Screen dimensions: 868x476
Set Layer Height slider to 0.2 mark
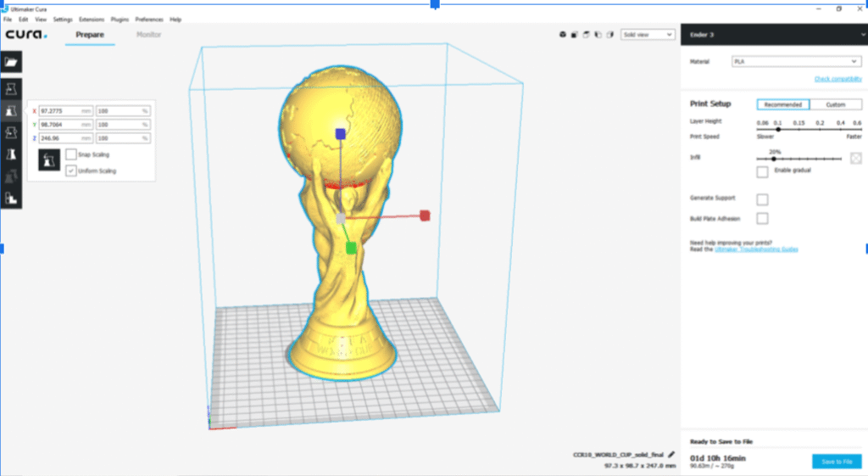[820, 129]
